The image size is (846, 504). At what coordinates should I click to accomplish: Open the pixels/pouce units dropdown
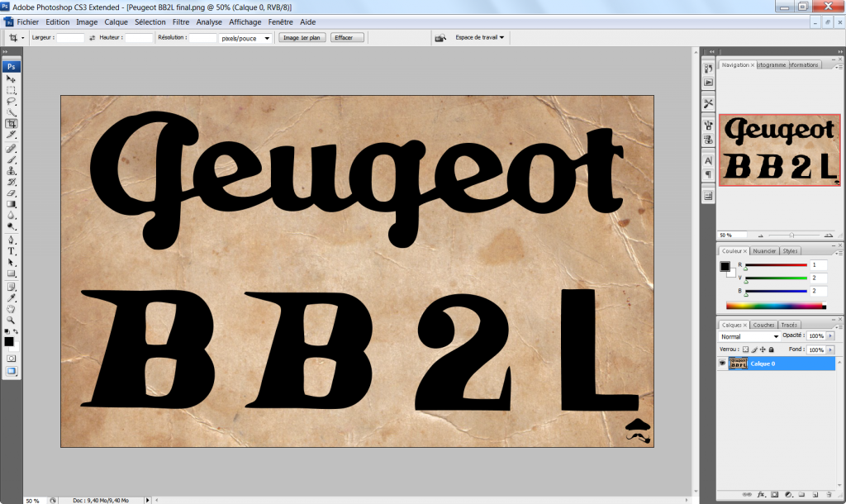tap(245, 38)
